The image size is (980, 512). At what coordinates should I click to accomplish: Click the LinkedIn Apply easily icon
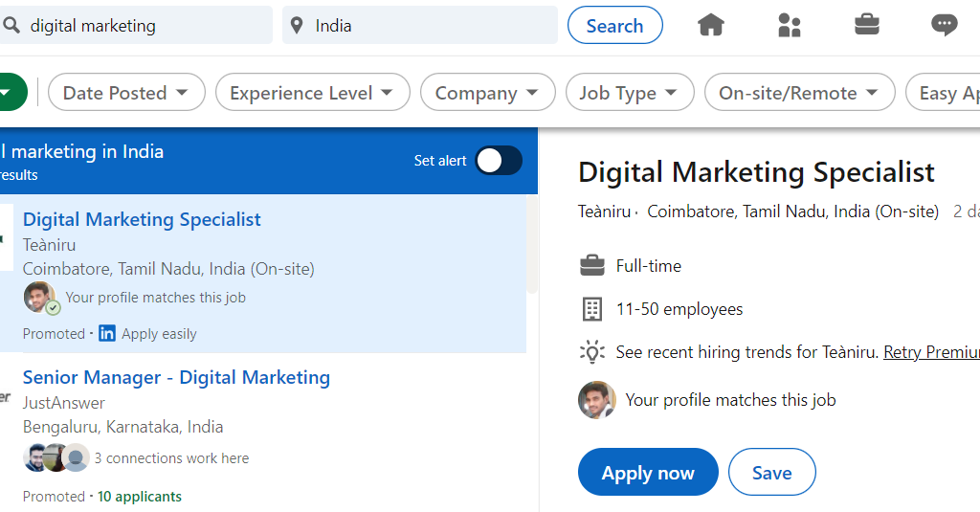tap(107, 334)
